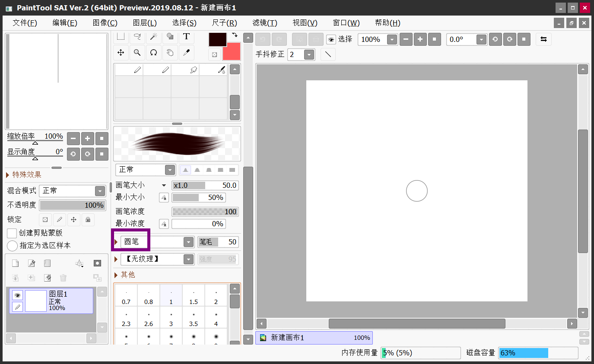Choose the second pencil brush preset
The image size is (594, 364).
[157, 70]
